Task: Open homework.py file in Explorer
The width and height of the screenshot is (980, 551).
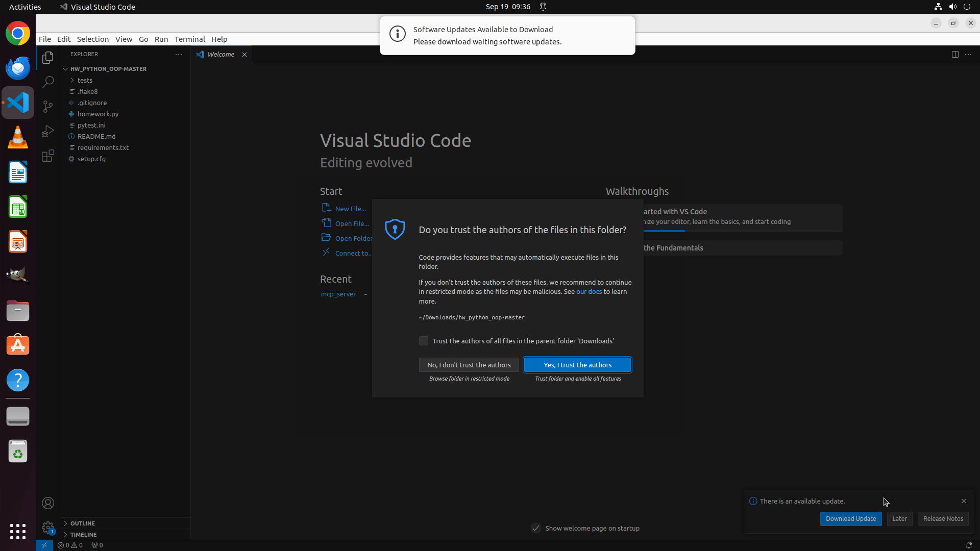Action: [97, 114]
